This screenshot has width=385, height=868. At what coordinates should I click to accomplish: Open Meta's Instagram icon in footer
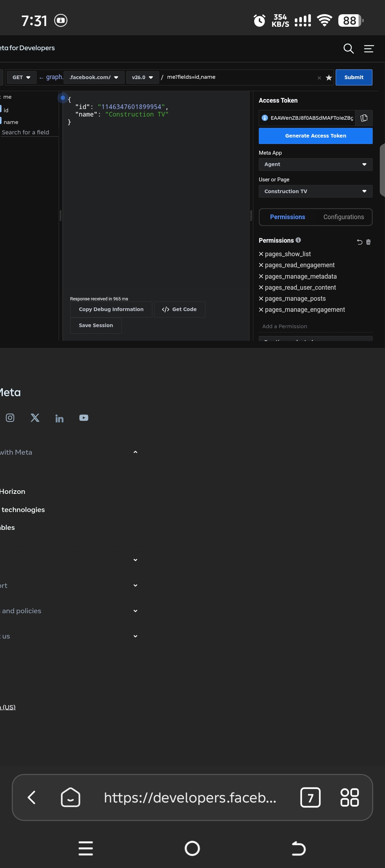10,418
